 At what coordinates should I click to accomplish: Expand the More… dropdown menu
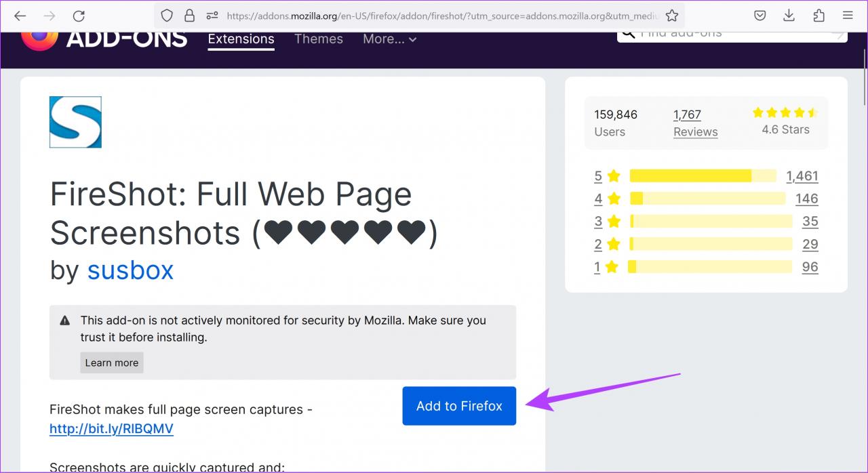[389, 39]
